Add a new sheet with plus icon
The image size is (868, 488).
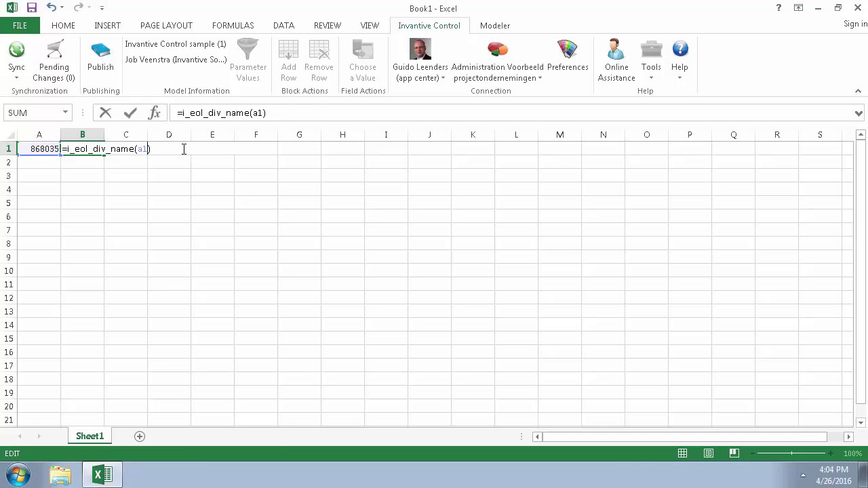pos(140,436)
